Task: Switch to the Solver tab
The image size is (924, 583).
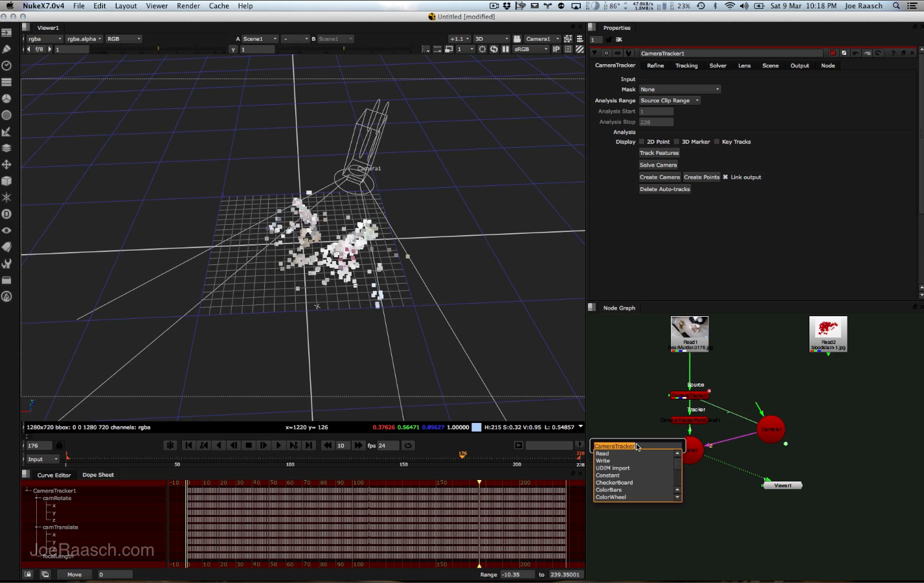Action: (717, 65)
